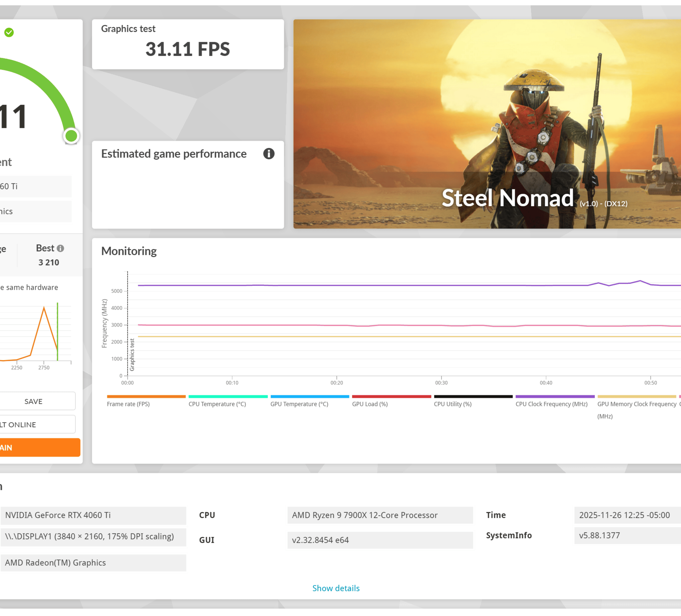The height and width of the screenshot is (616, 681).
Task: Click the Time value 2025-11-26 12:25
Action: pyautogui.click(x=627, y=515)
